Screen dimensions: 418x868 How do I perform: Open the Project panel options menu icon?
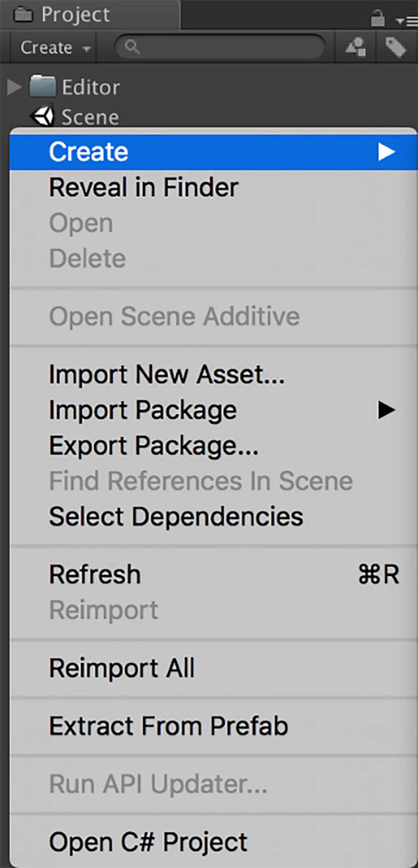(407, 21)
